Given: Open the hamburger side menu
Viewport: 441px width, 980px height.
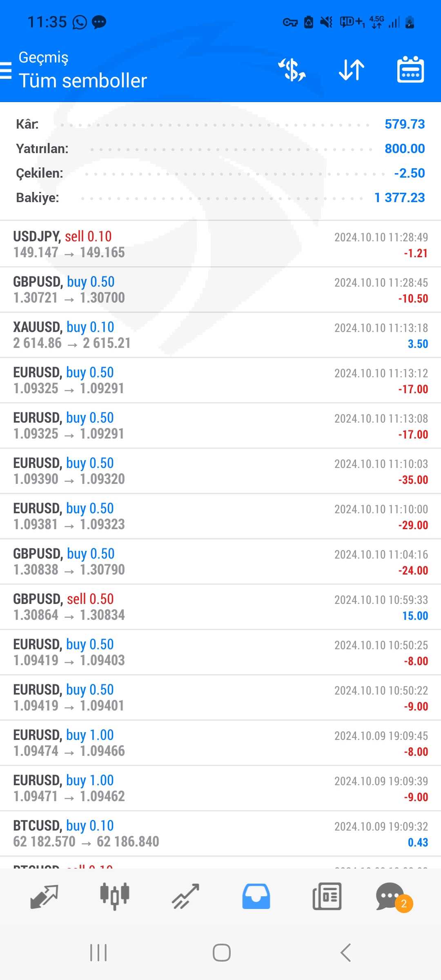Looking at the screenshot, I should coord(6,70).
